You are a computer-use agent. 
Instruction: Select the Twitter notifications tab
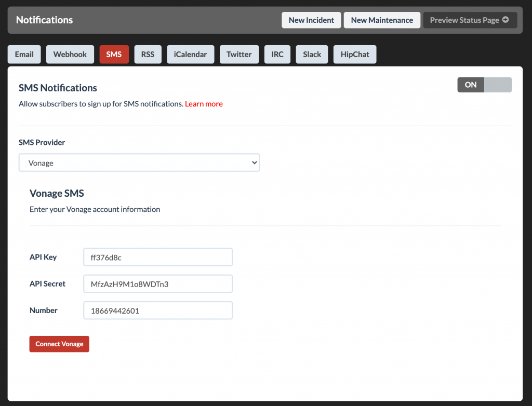[x=239, y=54]
